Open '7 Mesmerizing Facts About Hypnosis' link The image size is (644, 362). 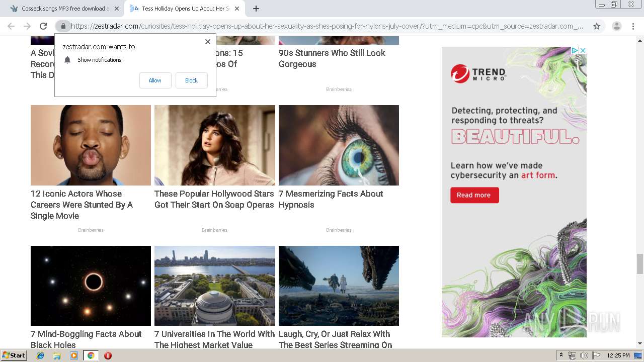pos(331,199)
